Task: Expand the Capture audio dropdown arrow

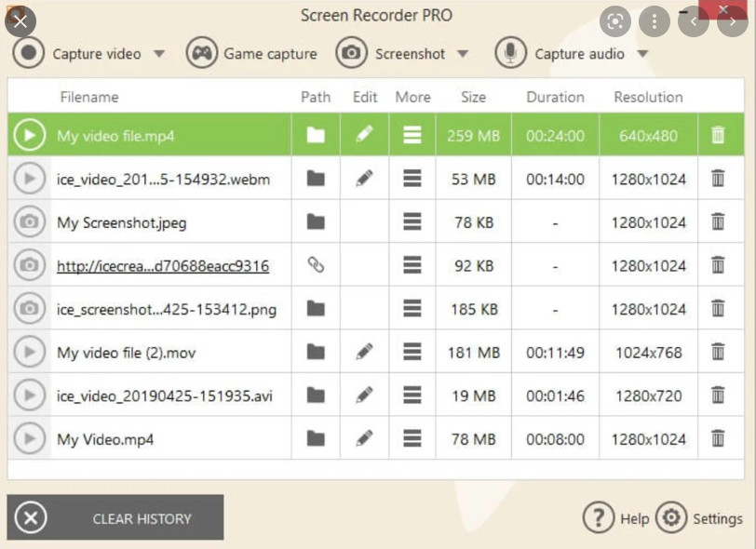Action: (x=642, y=53)
